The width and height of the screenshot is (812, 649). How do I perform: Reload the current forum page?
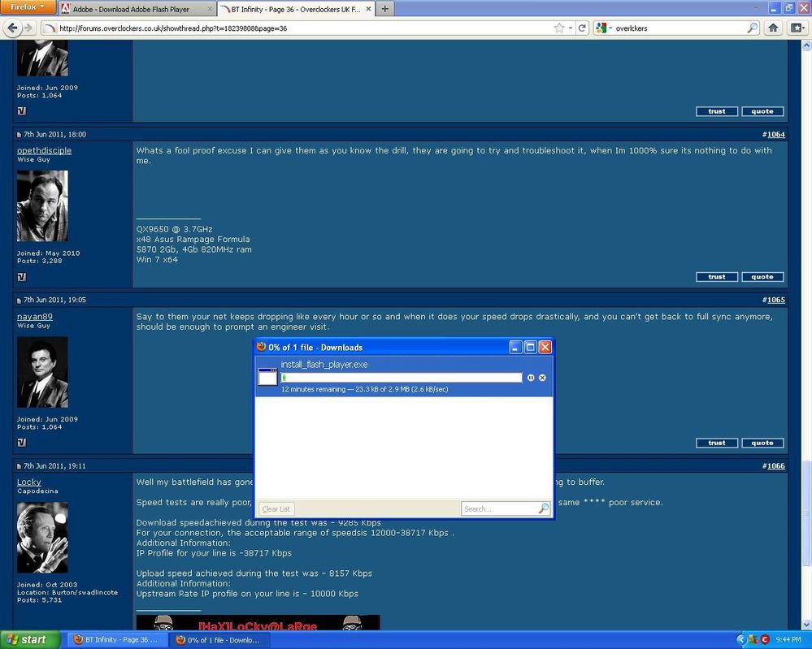coord(581,28)
